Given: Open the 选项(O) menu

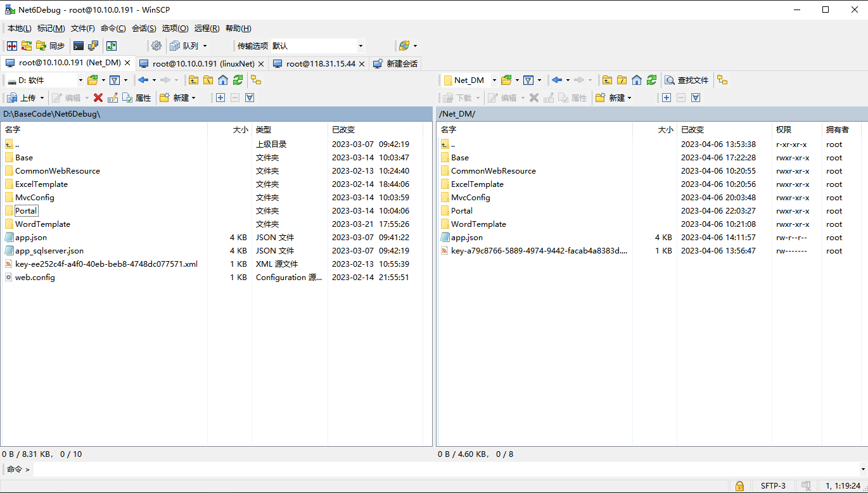Looking at the screenshot, I should pos(175,29).
